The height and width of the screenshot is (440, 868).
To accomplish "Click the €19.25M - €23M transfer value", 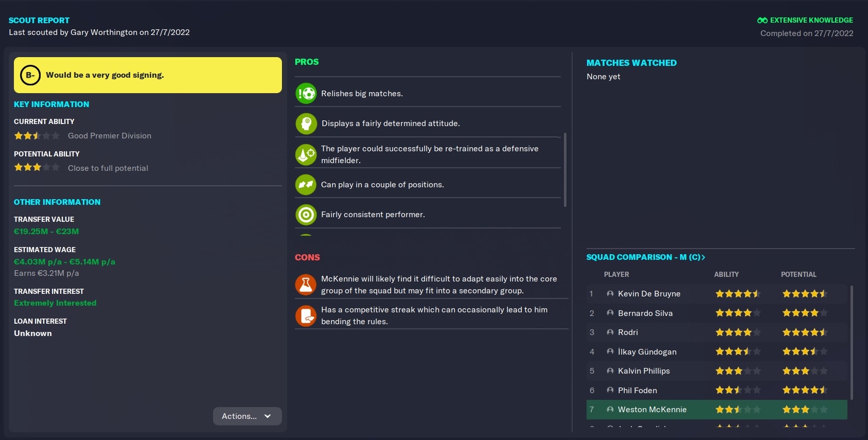I will pyautogui.click(x=46, y=232).
